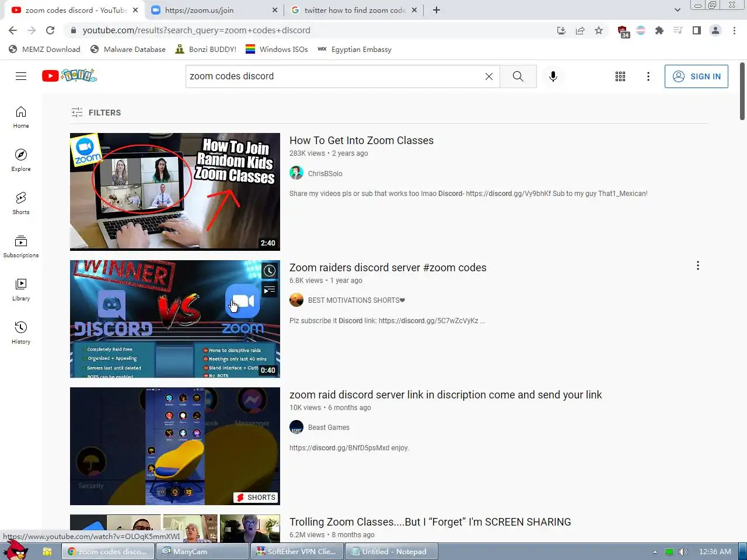Switch to the zoom.us/join tab
This screenshot has height=560, width=747.
(214, 10)
